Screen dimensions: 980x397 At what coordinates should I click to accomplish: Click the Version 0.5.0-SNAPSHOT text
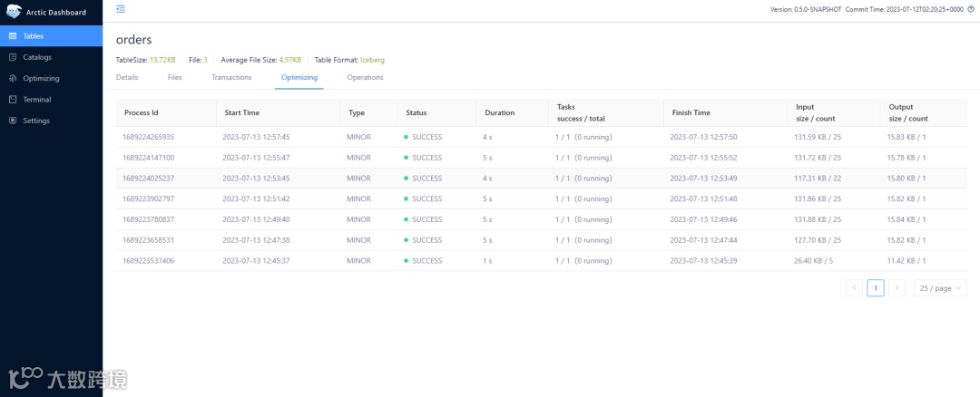coord(807,9)
